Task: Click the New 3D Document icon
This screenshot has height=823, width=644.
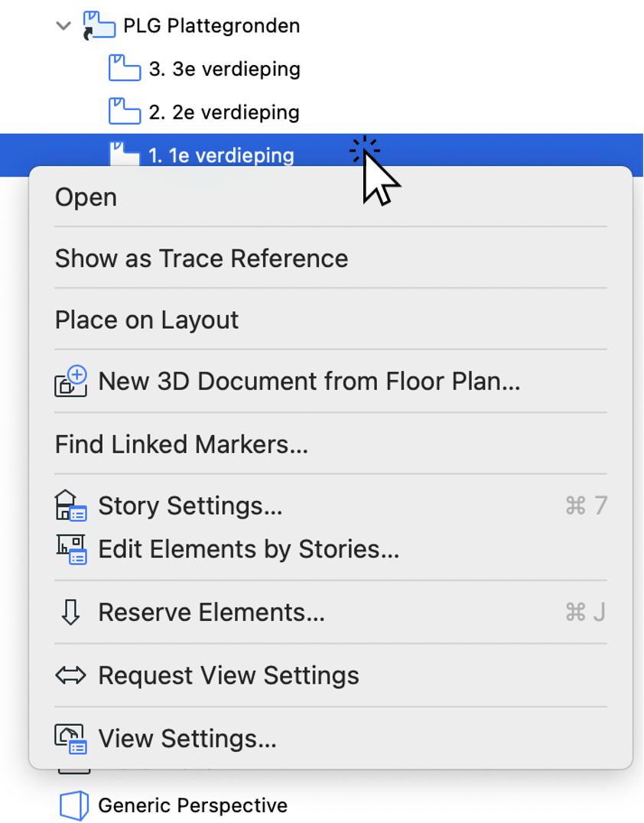Action: point(71,381)
